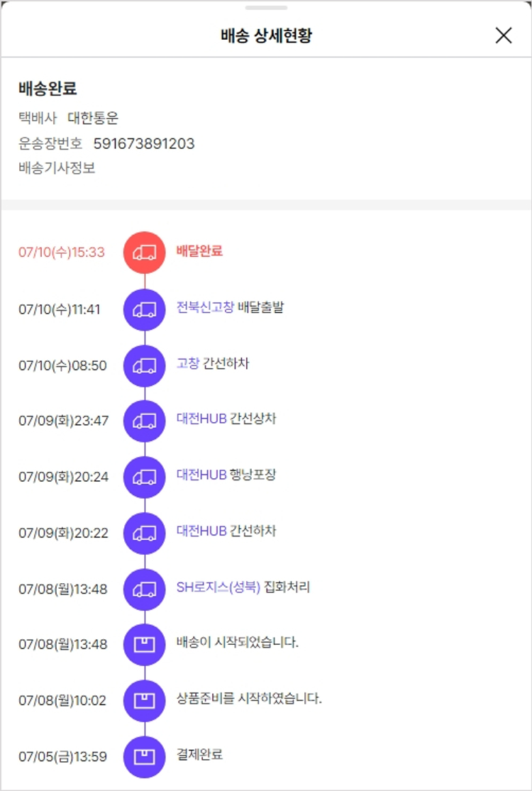The width and height of the screenshot is (532, 791).
Task: Click the tracking number 591673891203
Action: [x=144, y=144]
